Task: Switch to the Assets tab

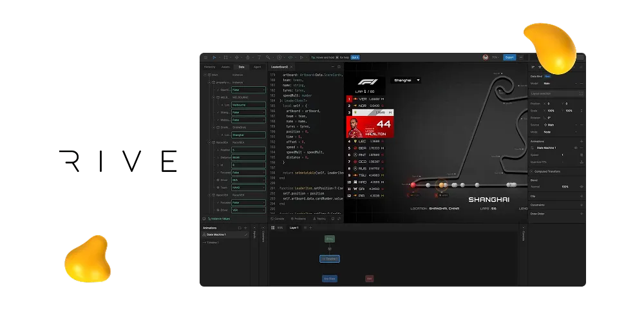Action: point(225,67)
